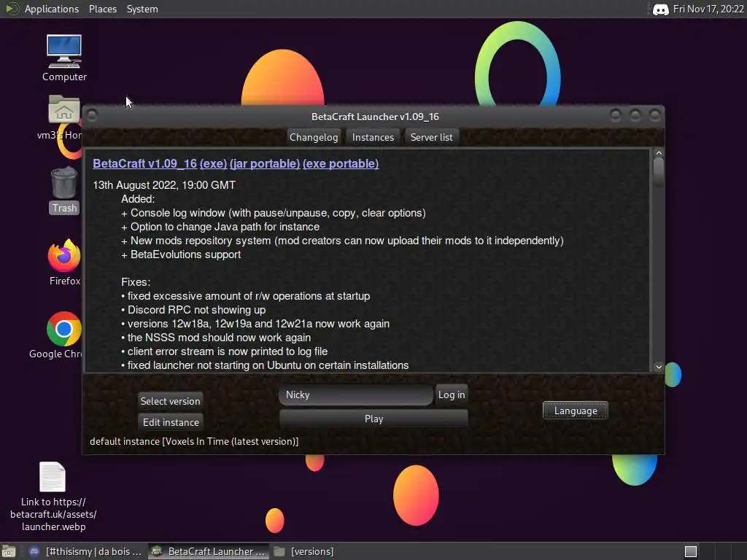This screenshot has height=560, width=747.
Task: Click the BetaCraft v1.09_16 link
Action: tap(144, 163)
